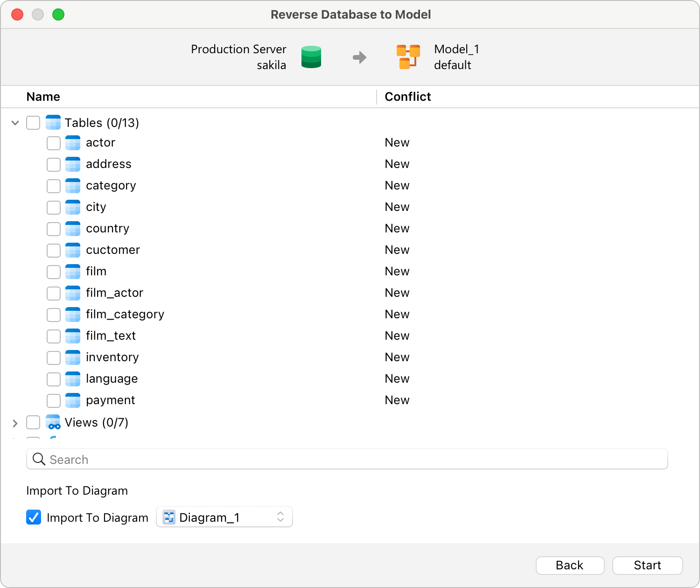Click the Conflict column header
The image size is (700, 588).
407,96
